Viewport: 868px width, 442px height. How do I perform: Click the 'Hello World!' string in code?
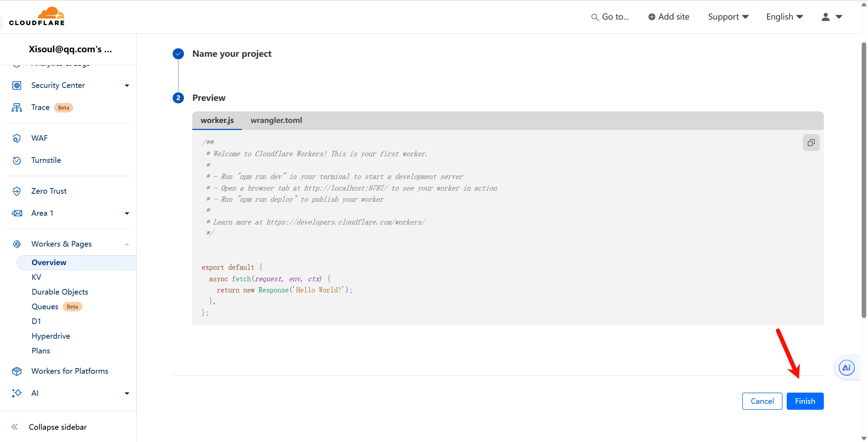point(318,290)
